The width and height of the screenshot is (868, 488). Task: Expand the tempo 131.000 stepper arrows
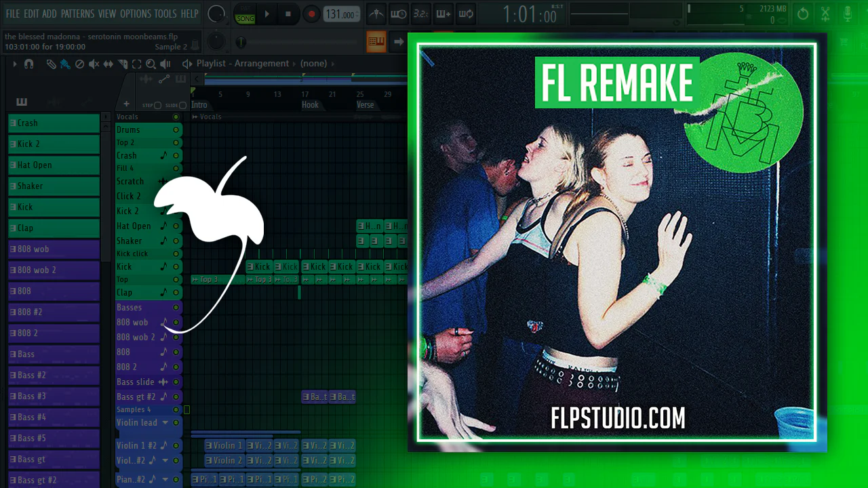pos(358,14)
